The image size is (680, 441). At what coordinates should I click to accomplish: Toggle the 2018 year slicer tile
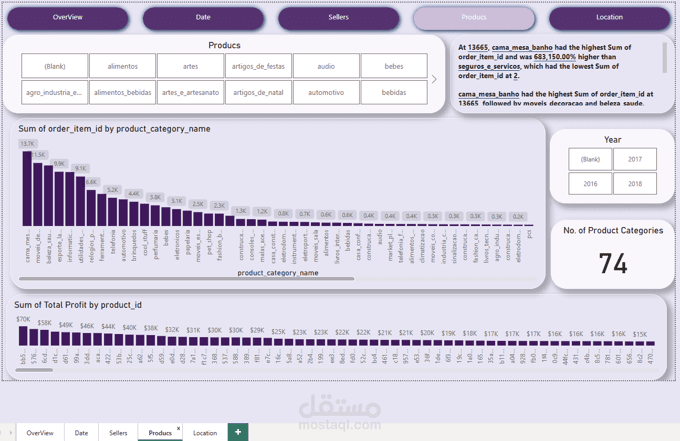click(x=635, y=183)
